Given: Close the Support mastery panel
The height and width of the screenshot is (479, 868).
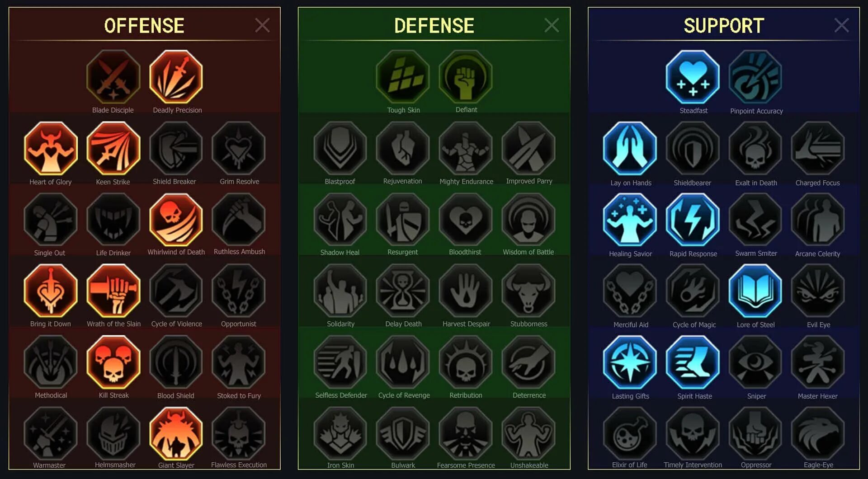Looking at the screenshot, I should point(841,25).
